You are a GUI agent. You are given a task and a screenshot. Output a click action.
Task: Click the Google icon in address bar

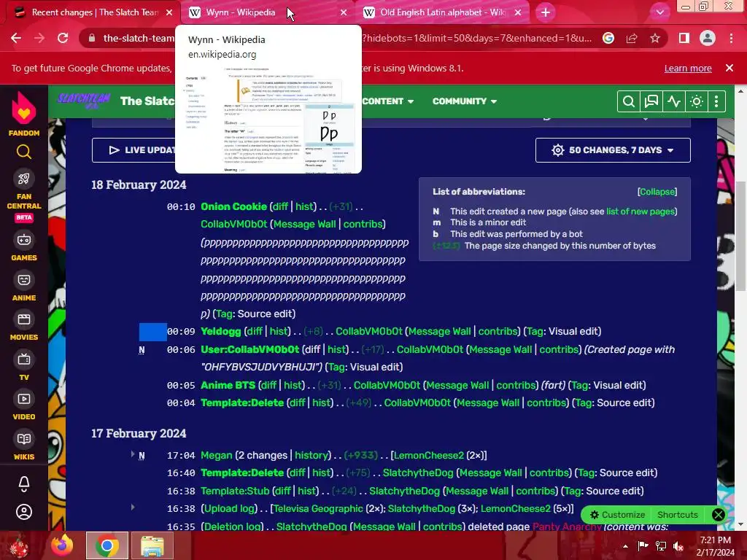coord(608,38)
